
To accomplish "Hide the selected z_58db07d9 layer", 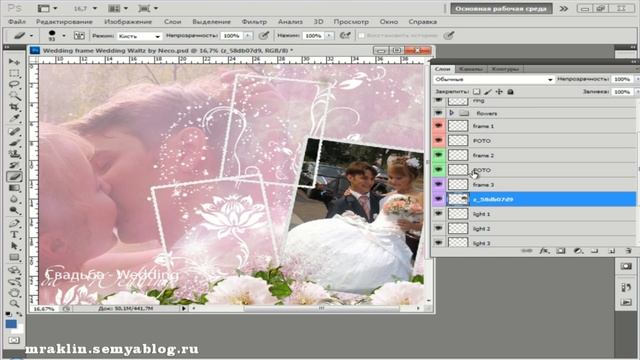I will click(x=439, y=199).
